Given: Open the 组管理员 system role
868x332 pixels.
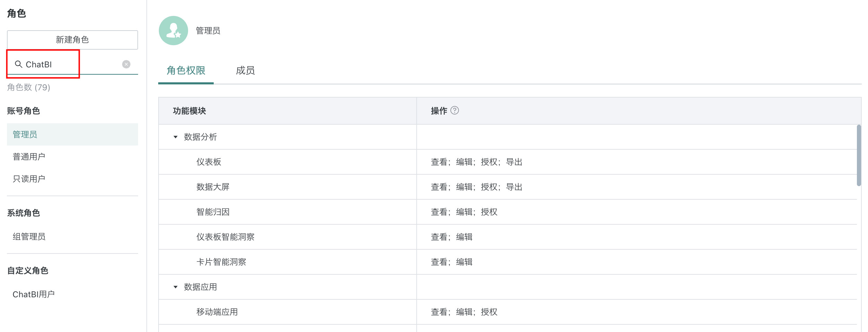Looking at the screenshot, I should pos(29,236).
